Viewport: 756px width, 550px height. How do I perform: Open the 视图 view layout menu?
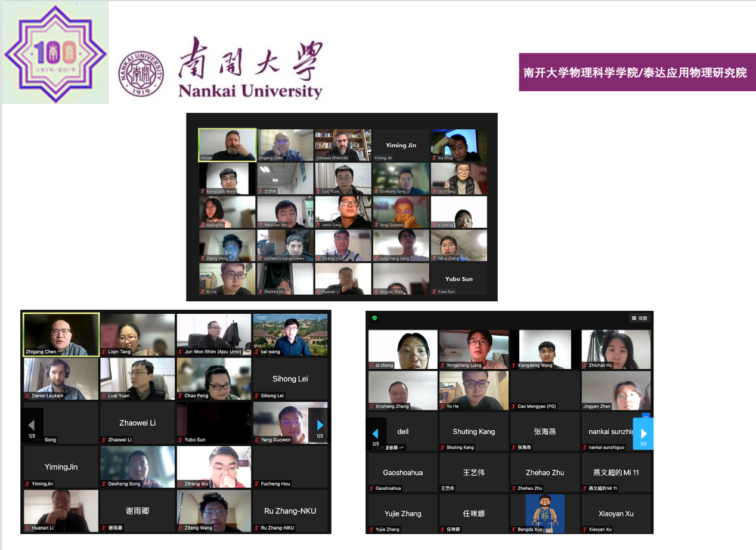coord(639,319)
